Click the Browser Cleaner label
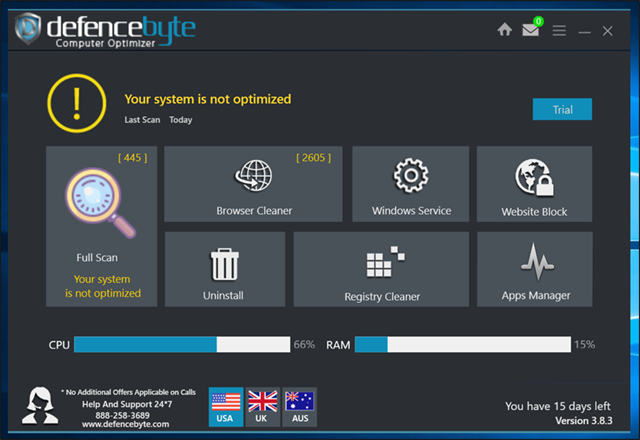 pyautogui.click(x=254, y=211)
